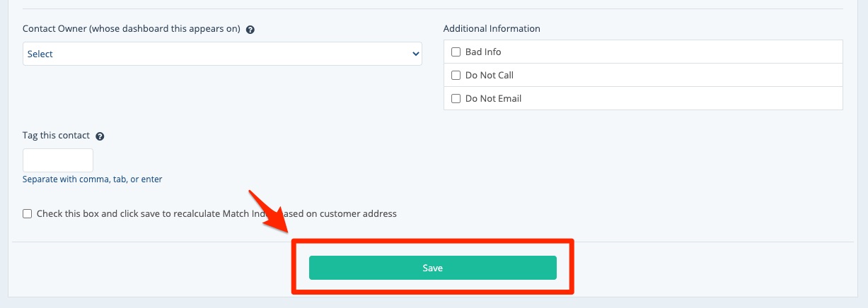The image size is (868, 308).
Task: Click the 'Separate with comma, tab, or enter' hint
Action: click(x=93, y=179)
